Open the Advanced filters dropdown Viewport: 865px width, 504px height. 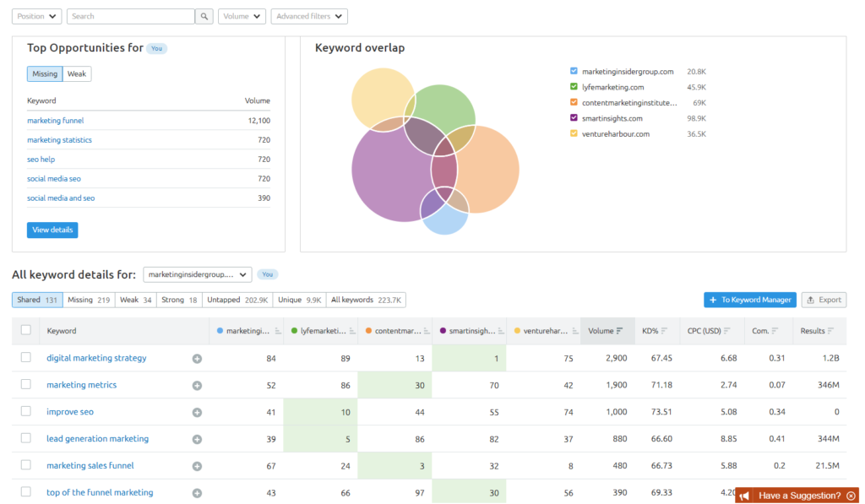point(309,16)
